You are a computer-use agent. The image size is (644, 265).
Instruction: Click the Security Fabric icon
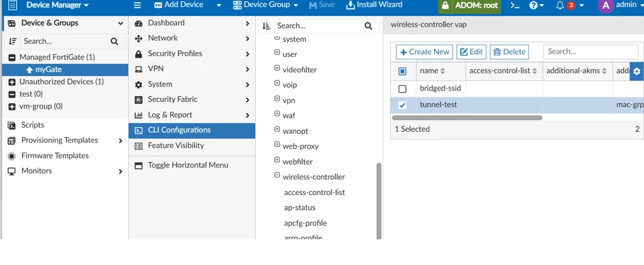(139, 100)
